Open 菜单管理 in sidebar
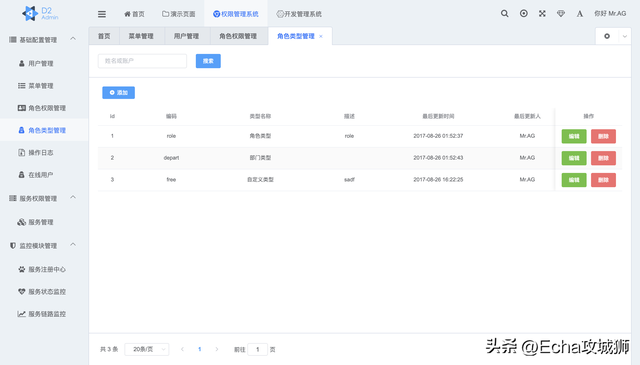640x365 pixels. pyautogui.click(x=44, y=86)
